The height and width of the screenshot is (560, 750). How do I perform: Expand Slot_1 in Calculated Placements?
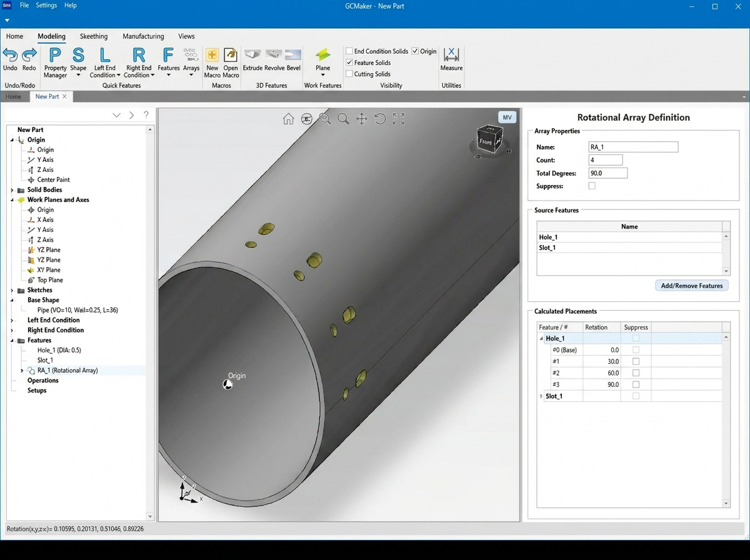(x=541, y=396)
